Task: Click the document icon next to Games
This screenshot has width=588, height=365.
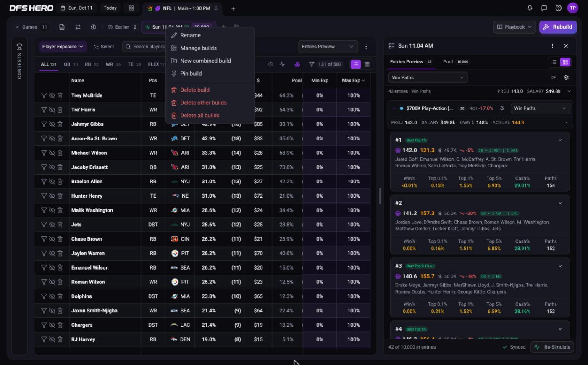Action: click(x=62, y=27)
